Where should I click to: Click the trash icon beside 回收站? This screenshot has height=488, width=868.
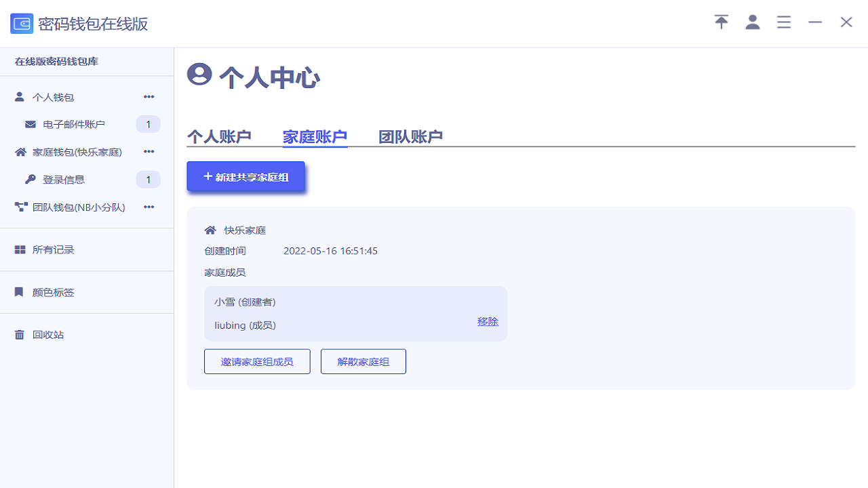pos(19,334)
